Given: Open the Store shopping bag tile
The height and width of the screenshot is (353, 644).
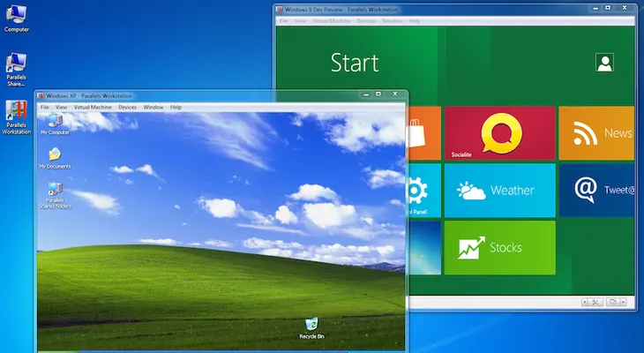Looking at the screenshot, I should tap(423, 132).
